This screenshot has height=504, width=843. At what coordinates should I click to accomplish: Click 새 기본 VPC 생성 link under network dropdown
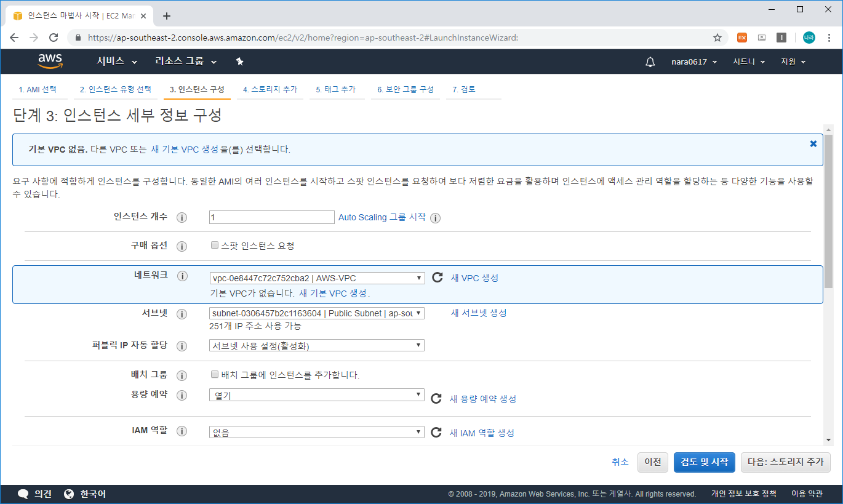pos(334,293)
